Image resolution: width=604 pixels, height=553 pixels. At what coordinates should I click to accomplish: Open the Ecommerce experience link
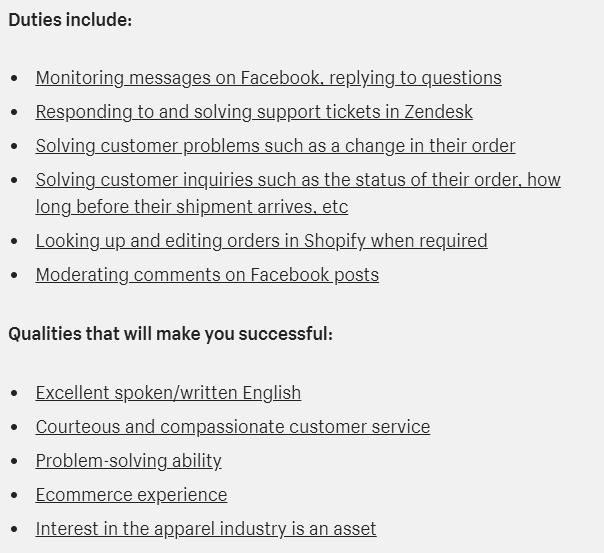coord(131,495)
